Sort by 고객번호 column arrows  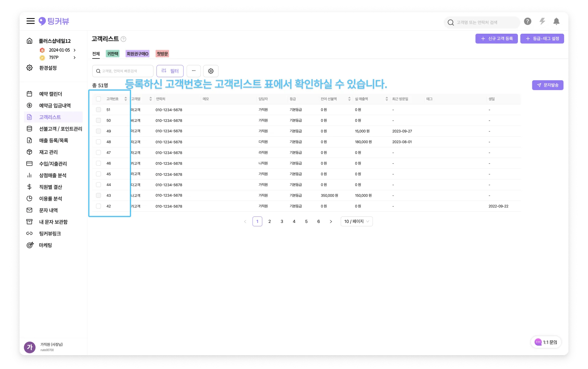click(126, 99)
